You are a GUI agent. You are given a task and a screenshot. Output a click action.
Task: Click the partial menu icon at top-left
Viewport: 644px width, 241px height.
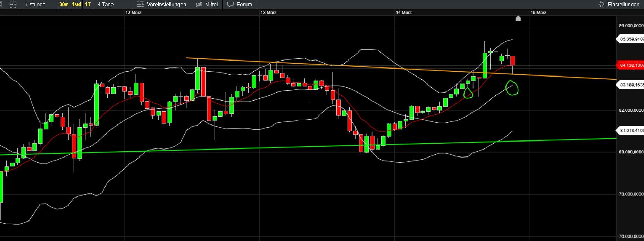coord(1,5)
